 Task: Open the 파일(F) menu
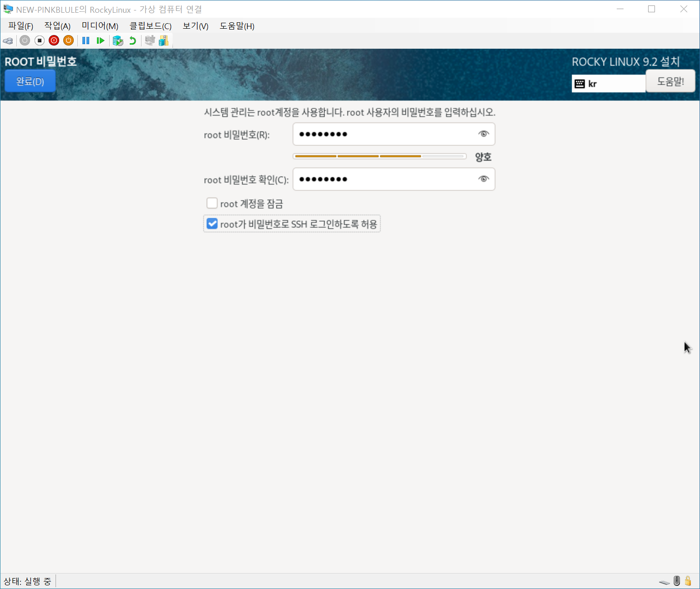pyautogui.click(x=21, y=26)
